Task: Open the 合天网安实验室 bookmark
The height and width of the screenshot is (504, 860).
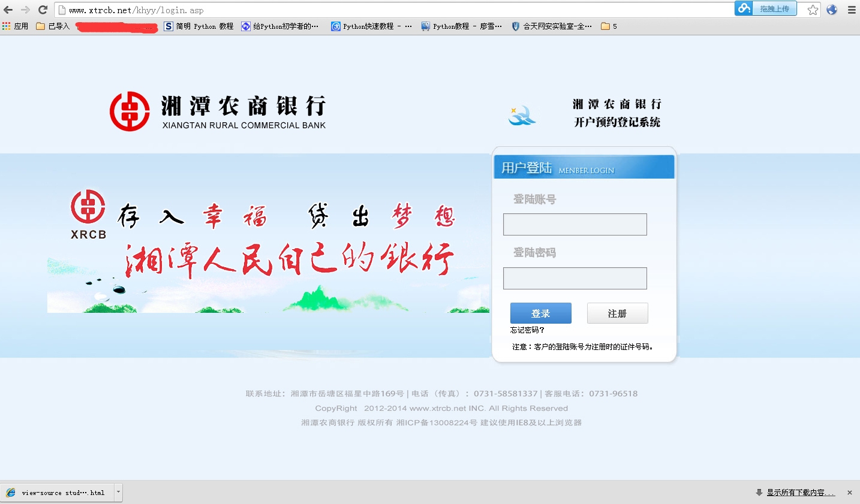Action: pos(552,26)
